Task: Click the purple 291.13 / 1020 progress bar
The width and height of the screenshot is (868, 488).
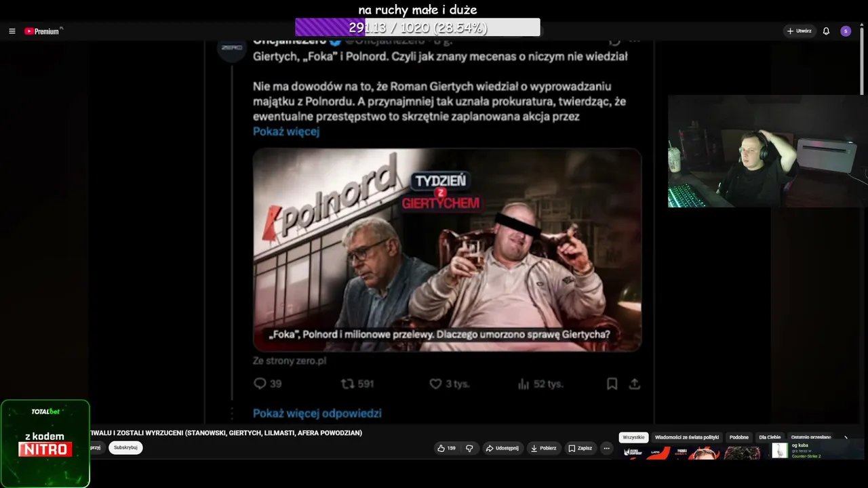Action: pyautogui.click(x=418, y=27)
